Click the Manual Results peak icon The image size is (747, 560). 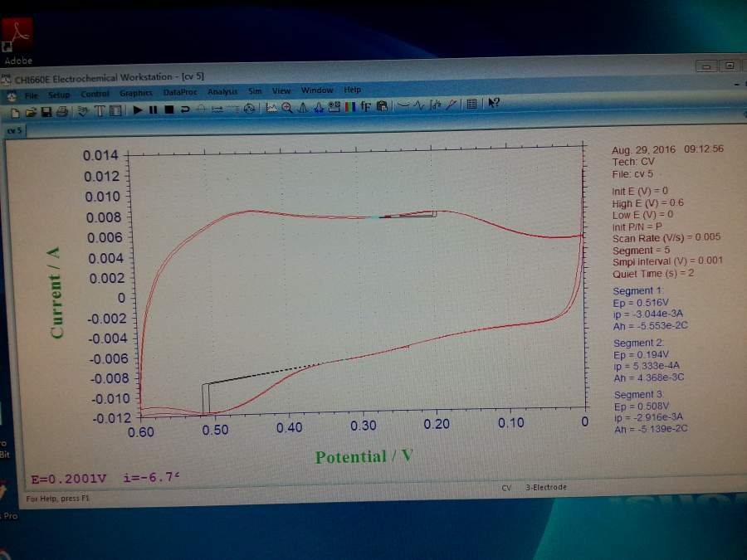coord(303,108)
